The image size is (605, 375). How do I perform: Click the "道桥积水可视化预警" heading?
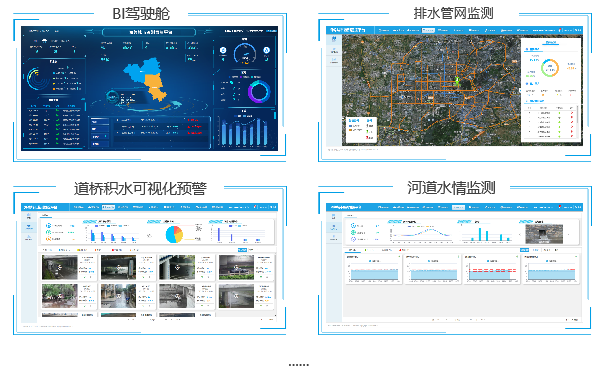[x=140, y=189]
